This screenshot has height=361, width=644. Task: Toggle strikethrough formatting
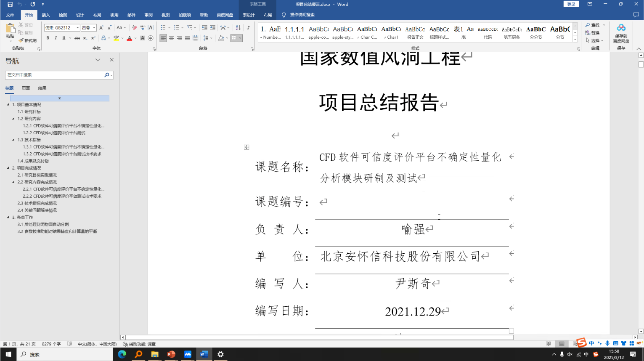click(77, 38)
